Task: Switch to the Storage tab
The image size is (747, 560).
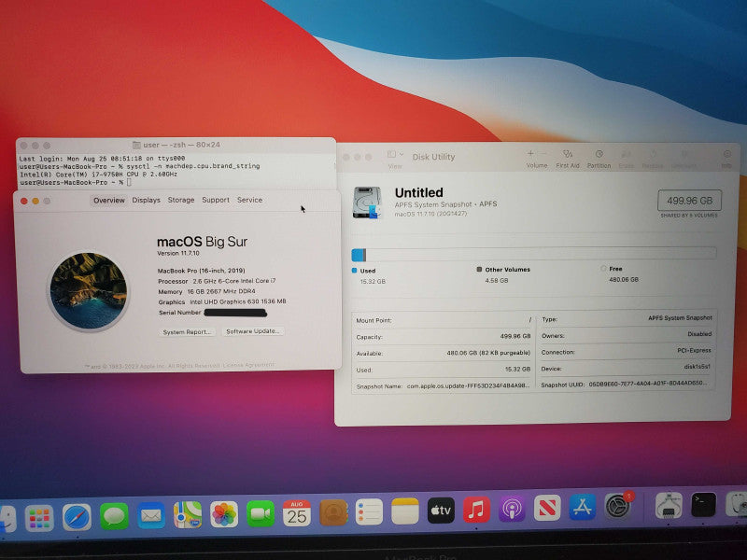Action: 181,200
